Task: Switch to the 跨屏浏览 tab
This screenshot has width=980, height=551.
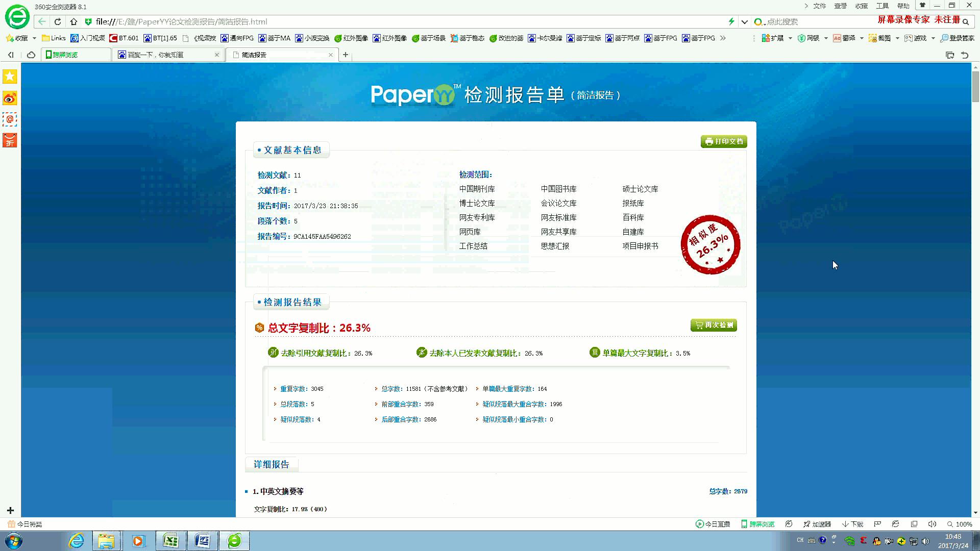Action: coord(77,55)
